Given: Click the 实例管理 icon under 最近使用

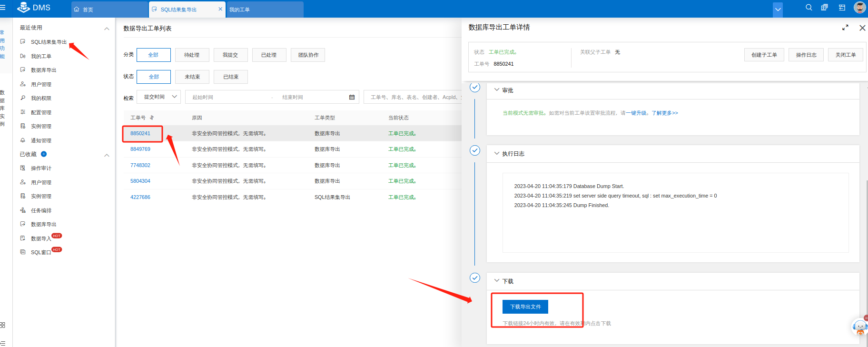Looking at the screenshot, I should [x=23, y=126].
